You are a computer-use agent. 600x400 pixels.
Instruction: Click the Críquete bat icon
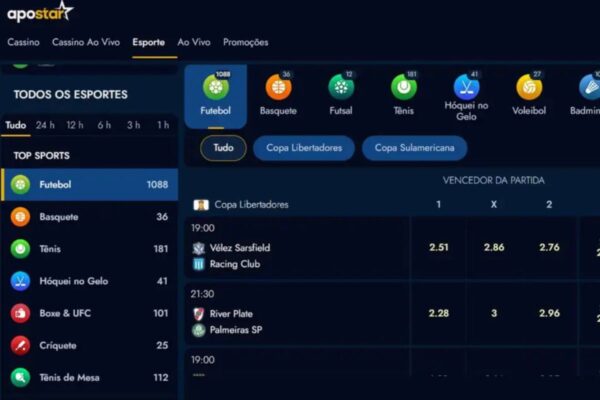click(20, 345)
